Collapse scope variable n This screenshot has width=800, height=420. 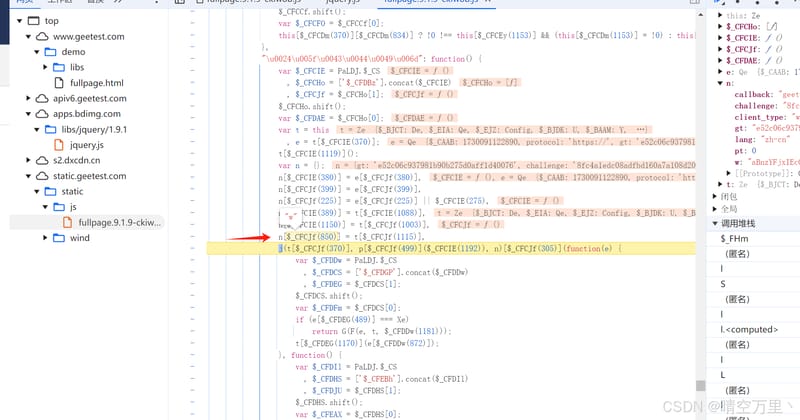click(720, 83)
